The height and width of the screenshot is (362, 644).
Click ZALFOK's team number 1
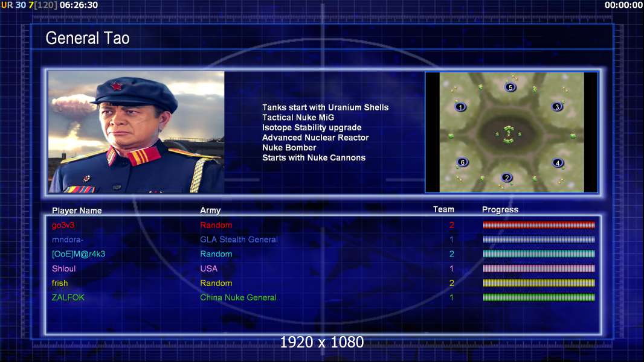(x=451, y=297)
